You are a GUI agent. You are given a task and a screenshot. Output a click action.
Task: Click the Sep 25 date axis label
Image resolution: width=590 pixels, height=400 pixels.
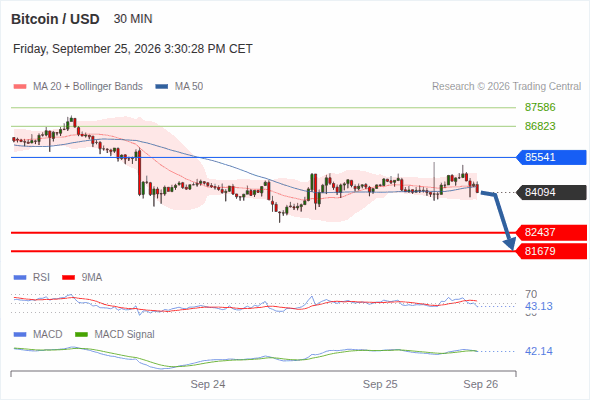tap(380, 384)
